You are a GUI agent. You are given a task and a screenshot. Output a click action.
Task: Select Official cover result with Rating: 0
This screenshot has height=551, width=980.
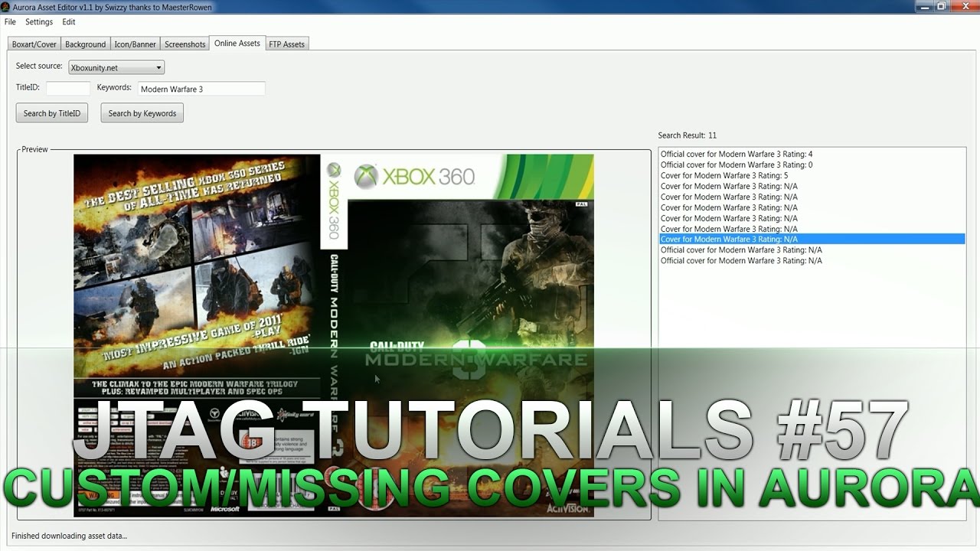[x=812, y=165]
